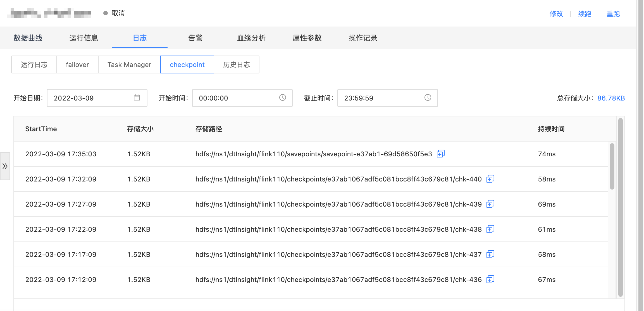Copy the chk-438 storage path
This screenshot has height=311, width=644.
pos(490,229)
